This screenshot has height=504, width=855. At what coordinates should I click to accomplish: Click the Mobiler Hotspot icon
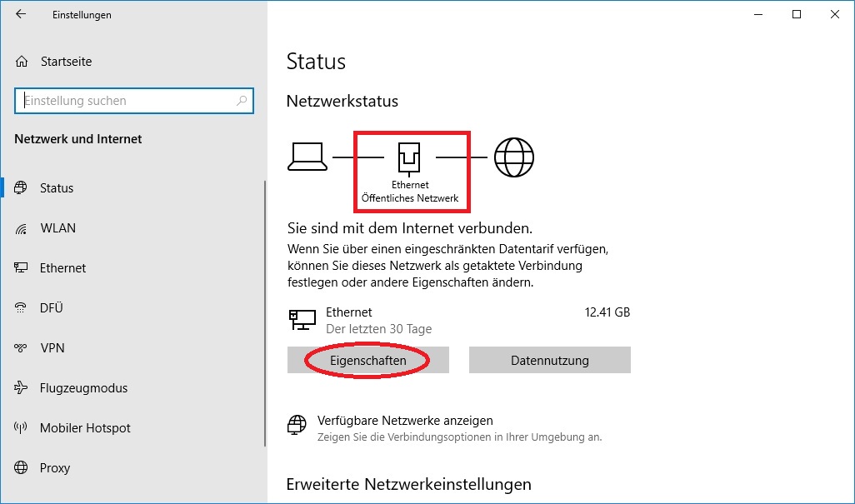tap(22, 428)
